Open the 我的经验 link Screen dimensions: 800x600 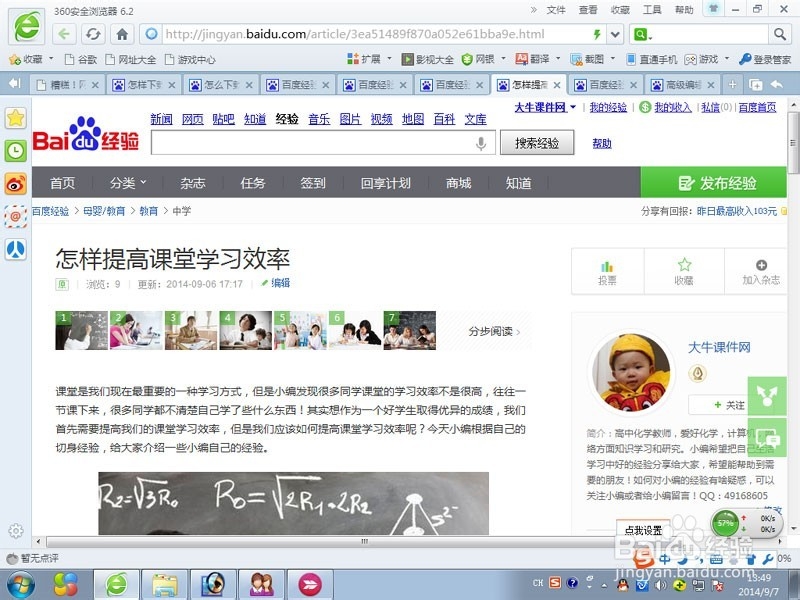tap(608, 107)
